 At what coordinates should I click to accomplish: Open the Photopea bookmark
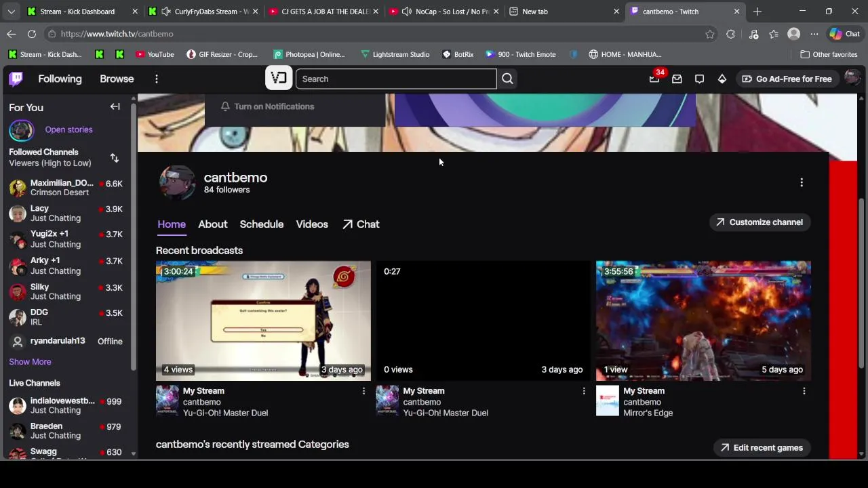(309, 54)
